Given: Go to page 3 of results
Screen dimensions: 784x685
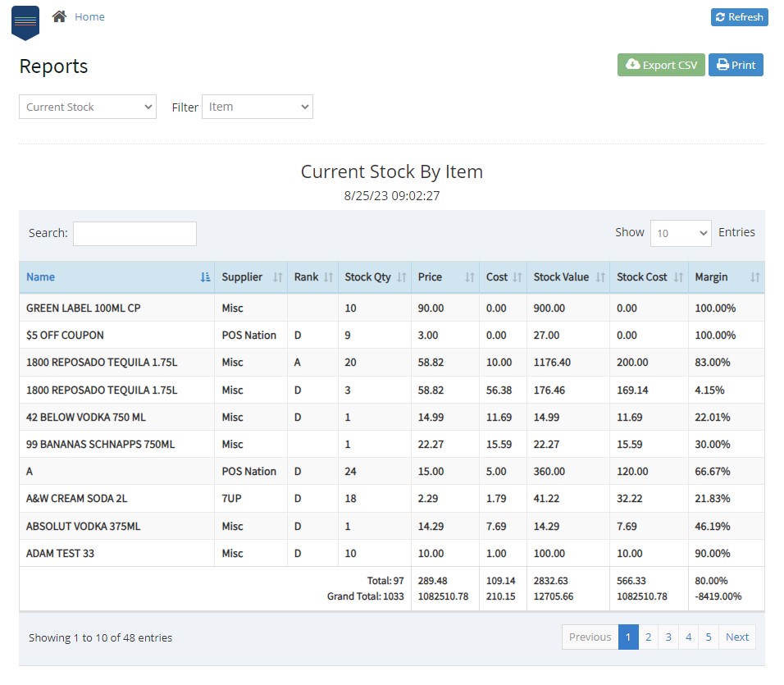Looking at the screenshot, I should pyautogui.click(x=668, y=637).
